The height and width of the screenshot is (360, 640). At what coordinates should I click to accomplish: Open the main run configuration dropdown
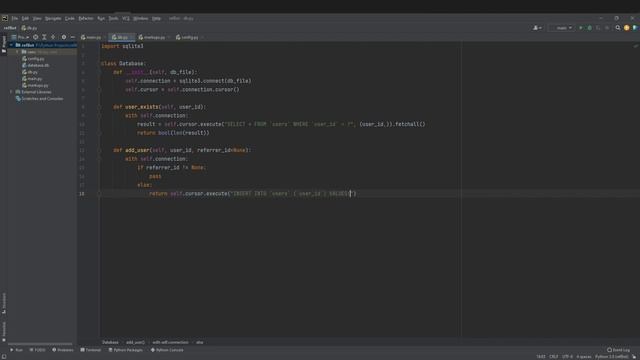click(x=562, y=28)
